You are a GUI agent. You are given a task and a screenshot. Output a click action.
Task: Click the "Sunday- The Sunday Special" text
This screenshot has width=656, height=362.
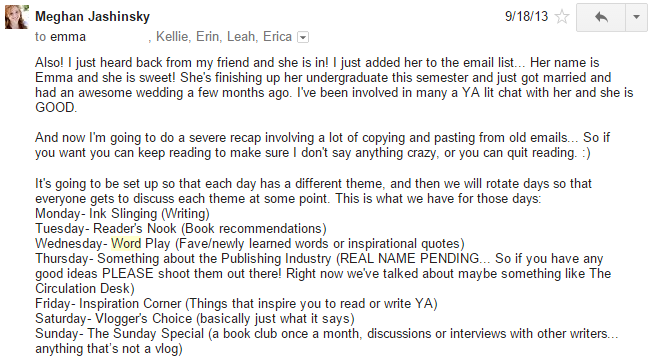point(120,334)
